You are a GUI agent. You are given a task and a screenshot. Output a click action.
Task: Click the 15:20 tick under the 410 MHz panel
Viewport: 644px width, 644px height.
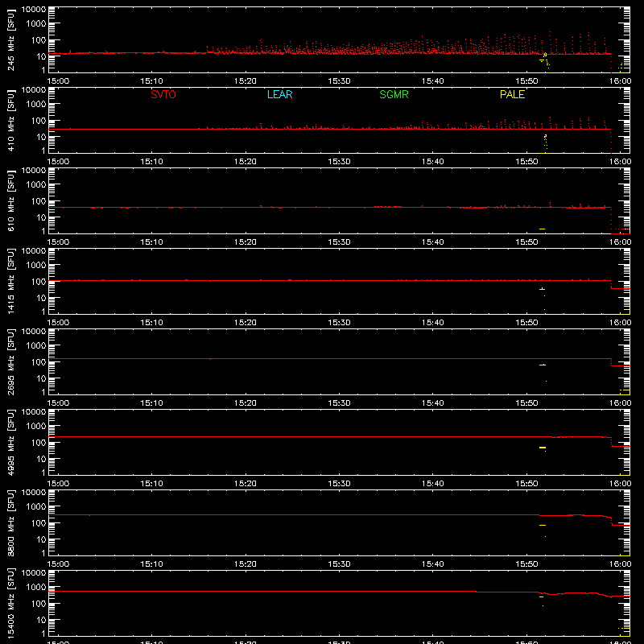point(246,162)
